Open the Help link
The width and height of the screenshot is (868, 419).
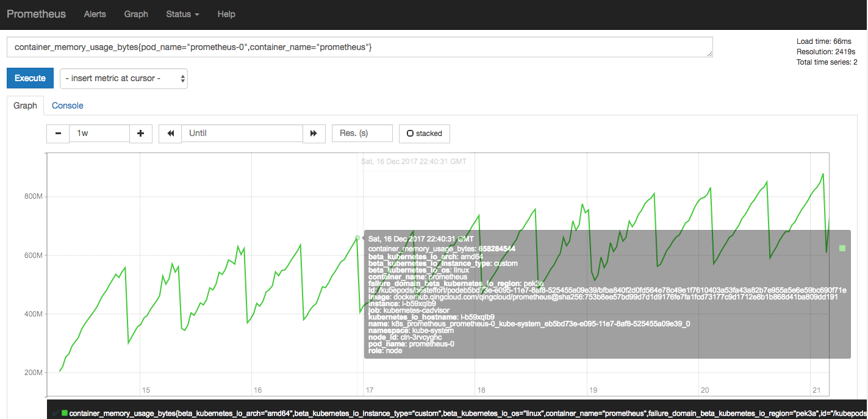pos(226,14)
